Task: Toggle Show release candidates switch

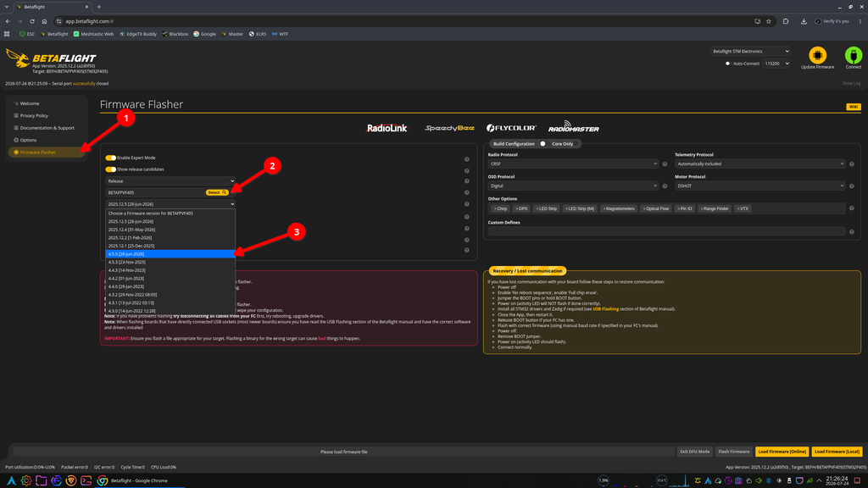Action: pos(111,169)
